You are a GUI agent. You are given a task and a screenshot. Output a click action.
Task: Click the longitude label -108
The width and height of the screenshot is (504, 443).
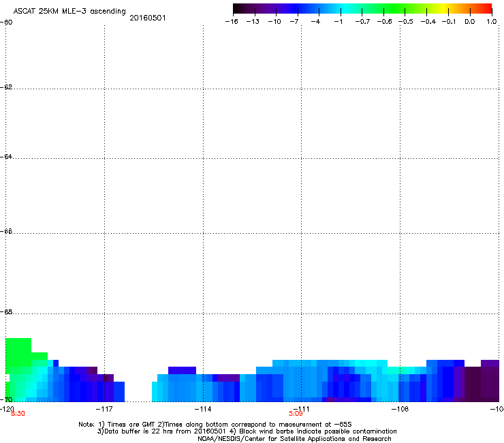click(400, 409)
